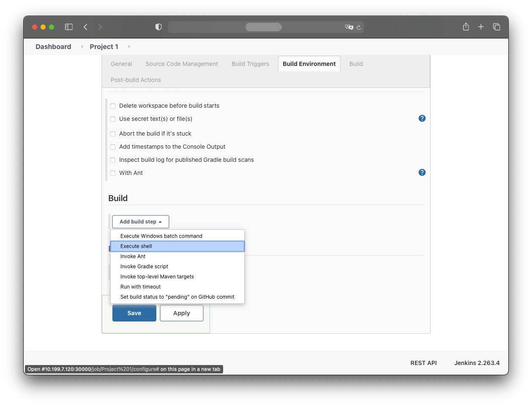Screen dimensions: 532x406
Task: Enable Delete workspace before build starts
Action: [113, 106]
